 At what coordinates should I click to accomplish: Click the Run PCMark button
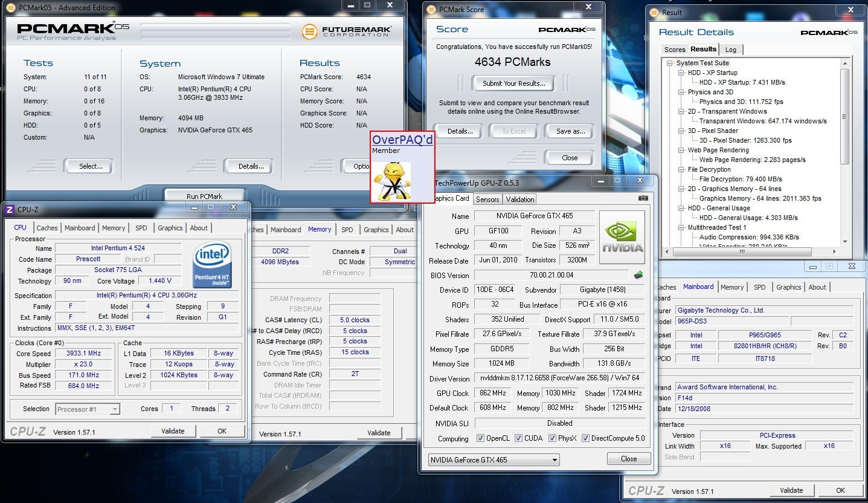click(x=204, y=196)
